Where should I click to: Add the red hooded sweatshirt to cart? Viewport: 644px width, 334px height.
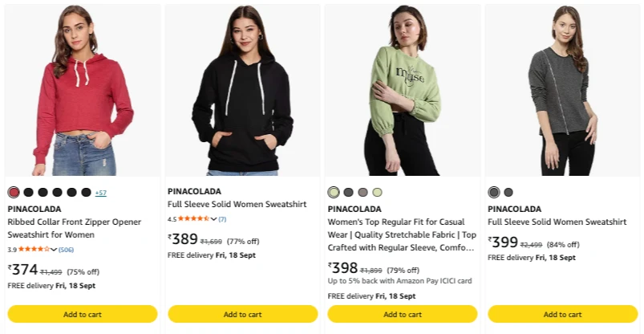pos(83,314)
